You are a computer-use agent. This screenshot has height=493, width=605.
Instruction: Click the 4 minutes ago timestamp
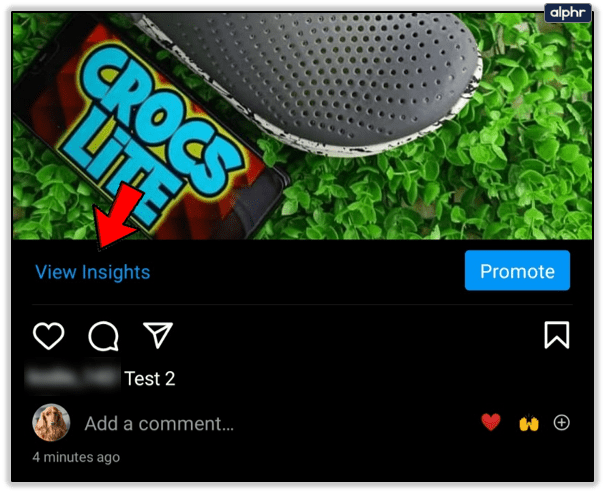pyautogui.click(x=76, y=457)
